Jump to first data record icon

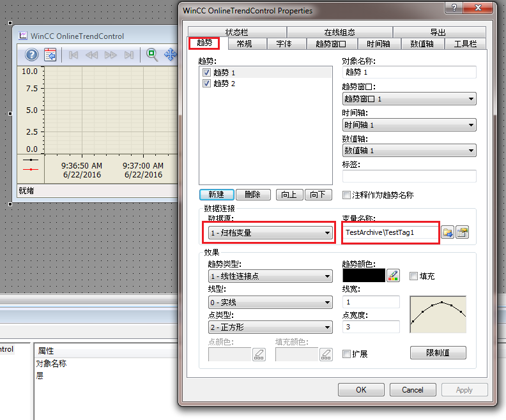point(73,55)
